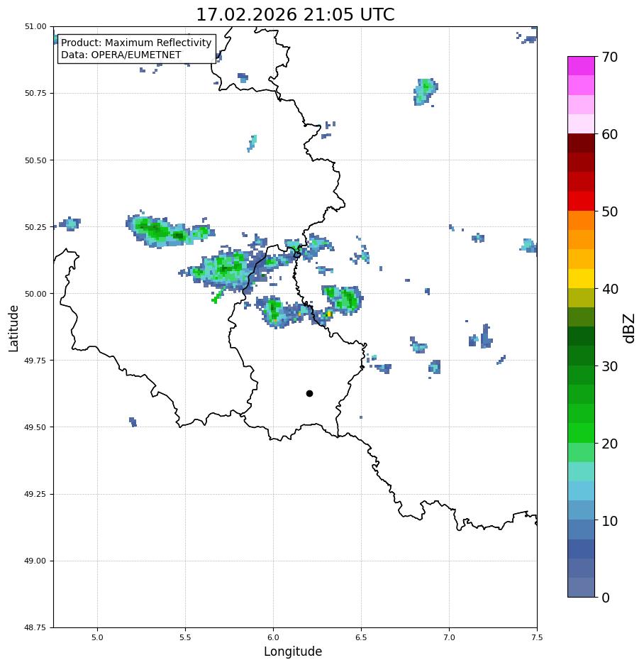Click the longitude tick label '5.0'
This screenshot has height=665, width=644.
97,637
